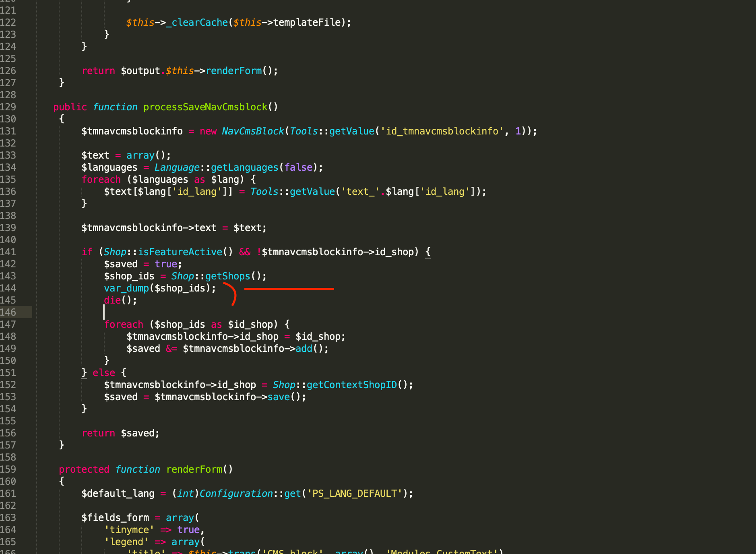Click the $saved variable in the final return
Image resolution: width=756 pixels, height=554 pixels.
[138, 433]
